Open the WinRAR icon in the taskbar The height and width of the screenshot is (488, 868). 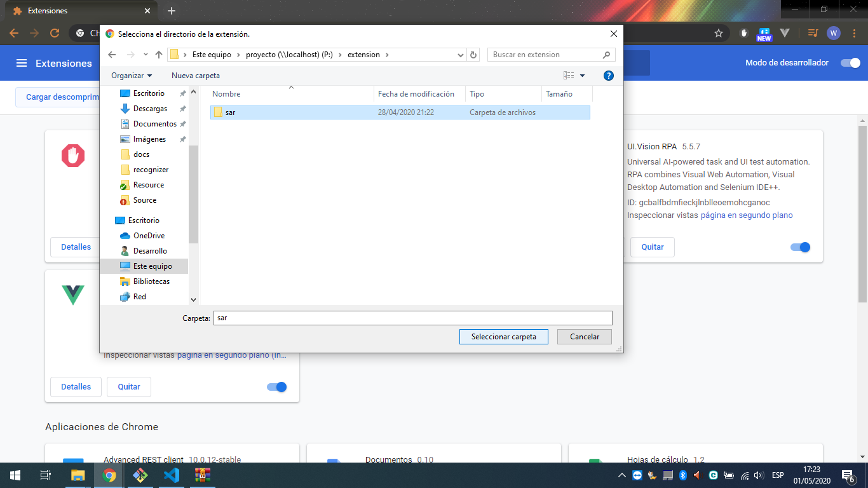[203, 475]
